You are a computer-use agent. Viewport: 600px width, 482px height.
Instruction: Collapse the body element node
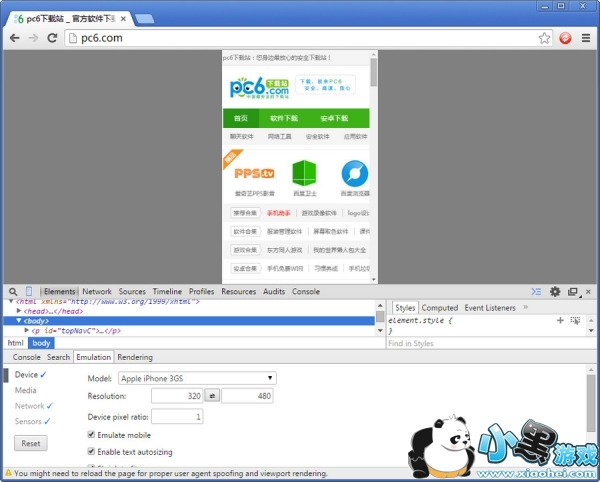point(19,321)
